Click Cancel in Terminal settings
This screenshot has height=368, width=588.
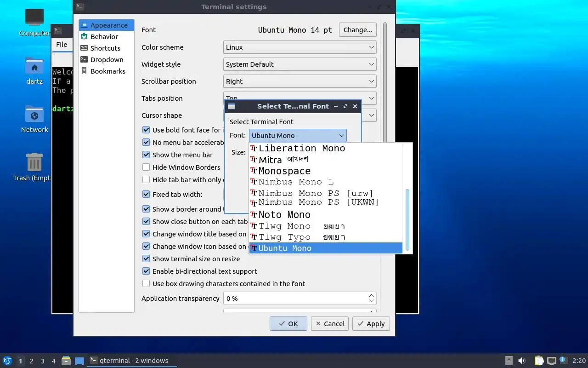pyautogui.click(x=330, y=324)
